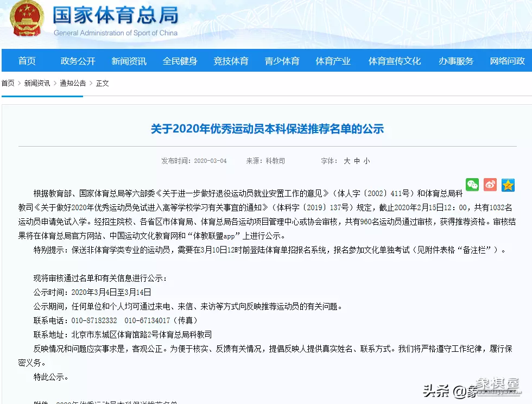Set font size to large (大)
The height and width of the screenshot is (404, 532).
pyautogui.click(x=347, y=161)
